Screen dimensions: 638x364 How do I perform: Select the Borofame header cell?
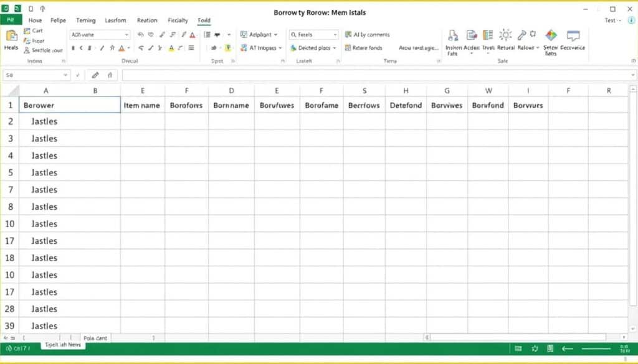point(321,105)
